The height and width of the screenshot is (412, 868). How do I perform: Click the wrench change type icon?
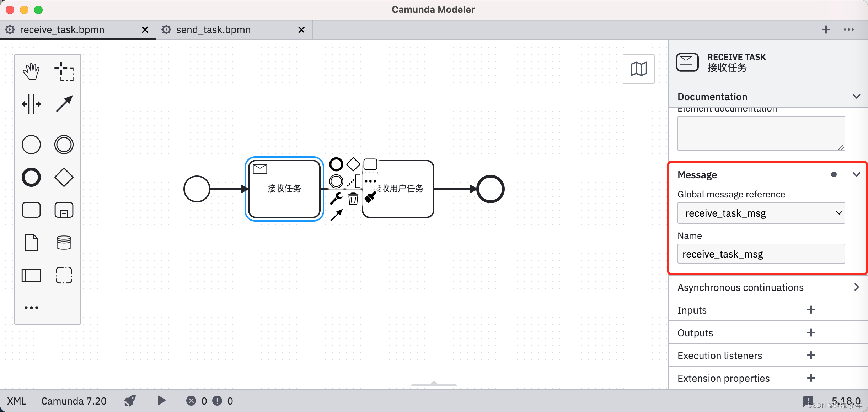(336, 199)
